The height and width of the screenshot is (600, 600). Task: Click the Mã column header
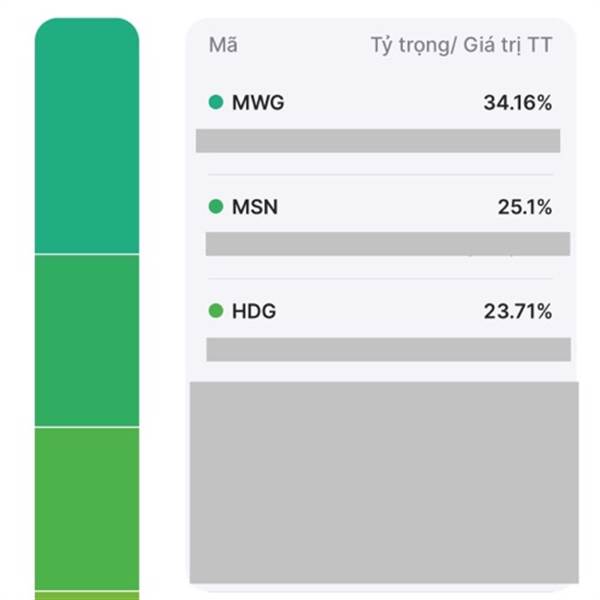[223, 45]
